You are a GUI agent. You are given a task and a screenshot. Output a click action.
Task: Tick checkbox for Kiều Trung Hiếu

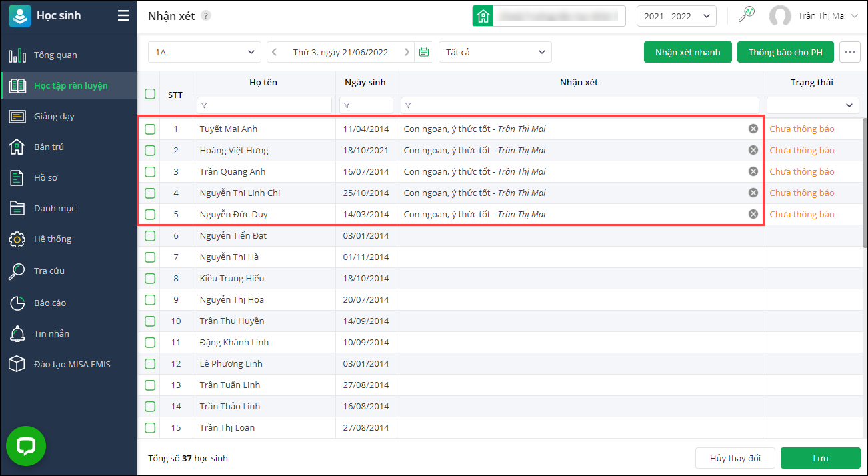(x=150, y=278)
